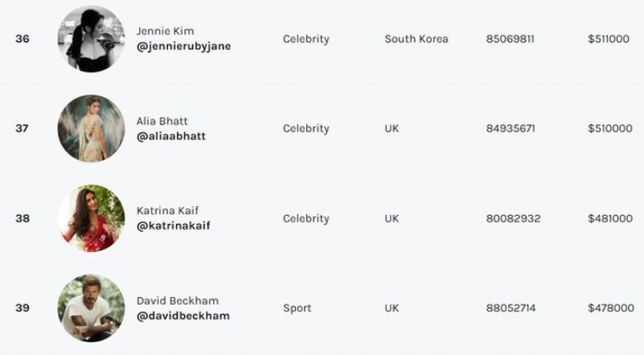Select the name text in row 37
Screen dimensions: 644x355
(162, 121)
